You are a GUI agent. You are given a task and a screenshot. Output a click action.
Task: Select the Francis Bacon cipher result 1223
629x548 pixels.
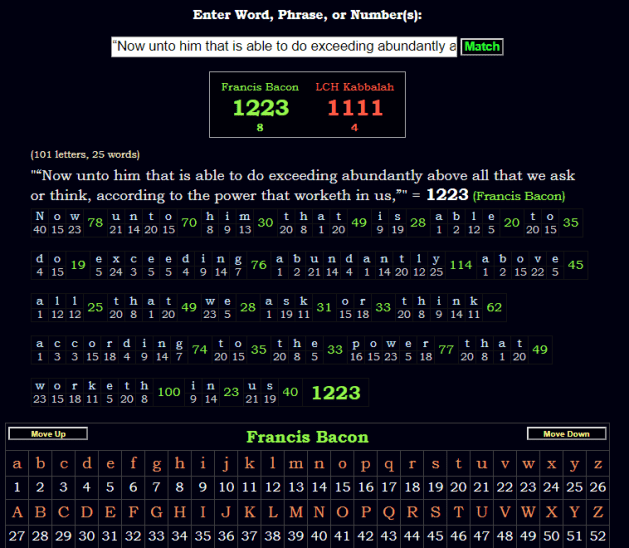point(261,108)
